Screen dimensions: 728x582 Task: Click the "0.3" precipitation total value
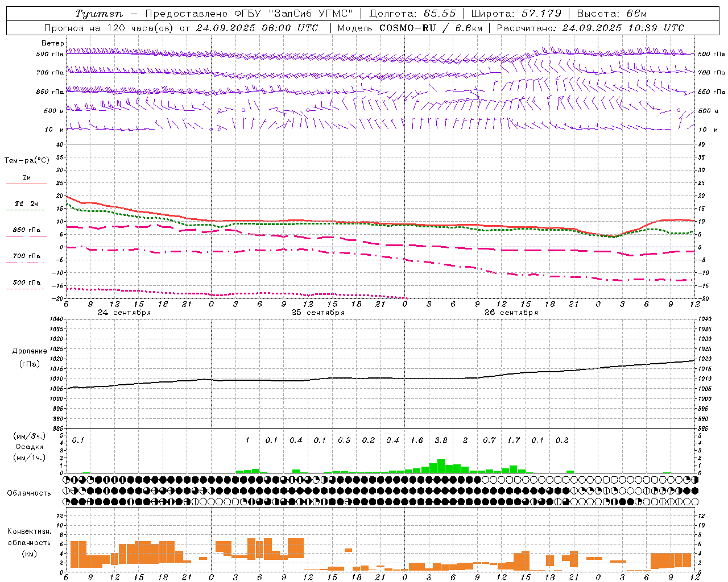tap(344, 440)
